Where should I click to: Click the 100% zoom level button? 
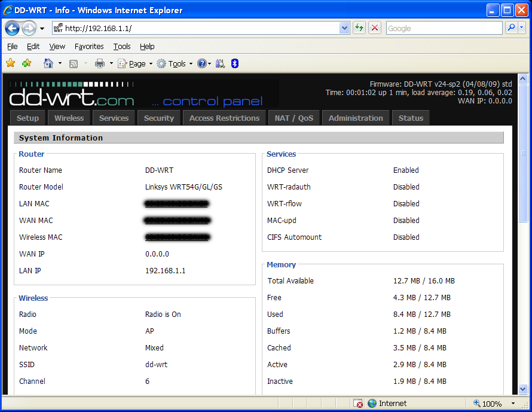pyautogui.click(x=488, y=404)
